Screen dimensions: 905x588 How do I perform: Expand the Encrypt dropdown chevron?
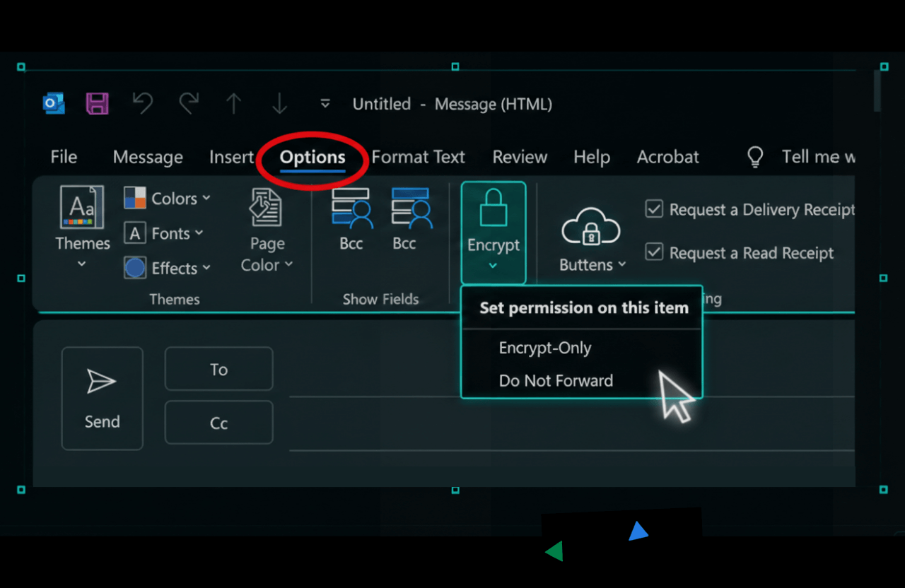(x=493, y=265)
